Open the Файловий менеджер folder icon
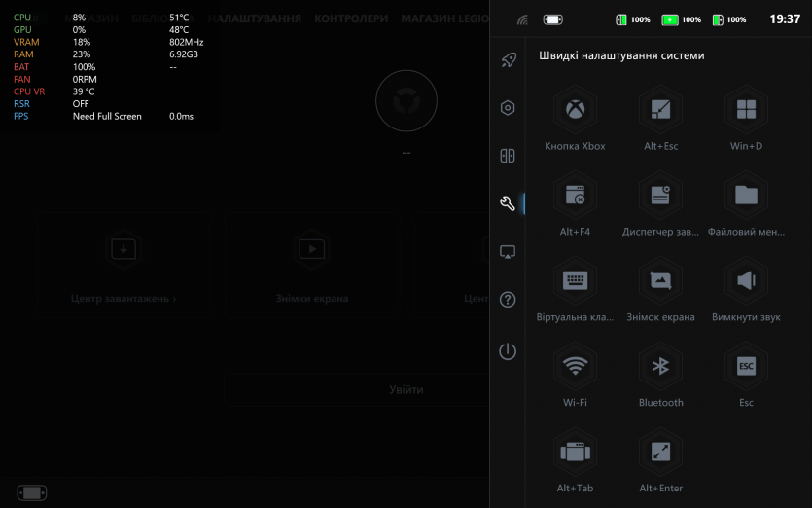Viewport: 812px width, 508px height. tap(746, 196)
